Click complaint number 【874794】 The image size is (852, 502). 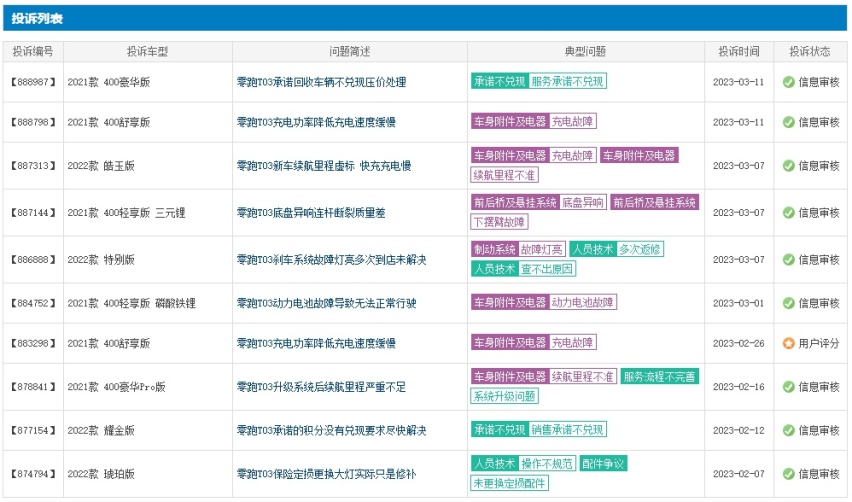33,474
